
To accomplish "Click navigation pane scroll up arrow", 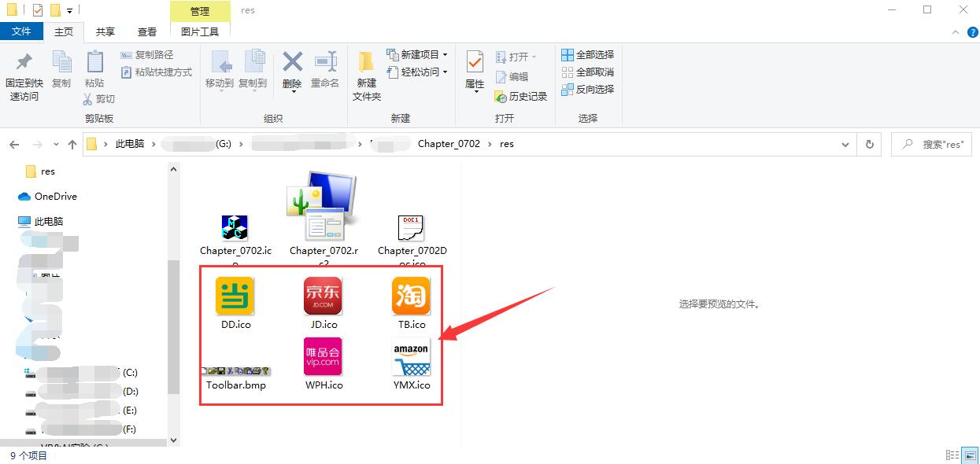I will click(x=174, y=169).
